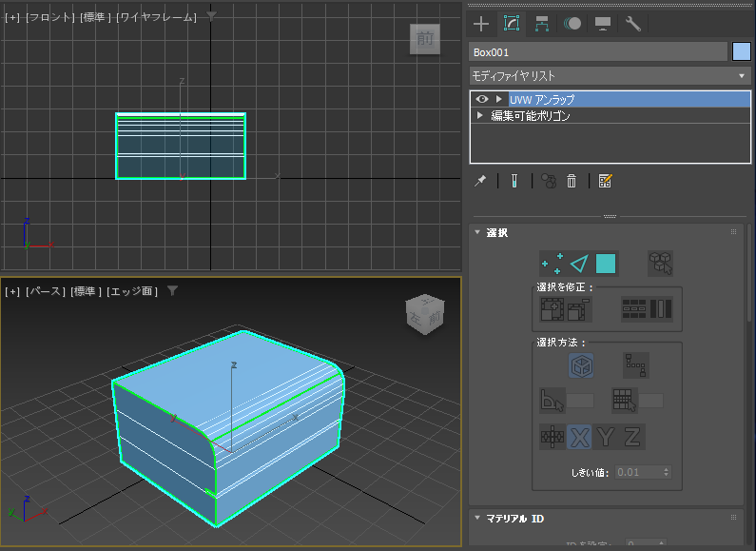Collapse the マテリアル ID rollout
The width and height of the screenshot is (756, 551).
[x=477, y=518]
